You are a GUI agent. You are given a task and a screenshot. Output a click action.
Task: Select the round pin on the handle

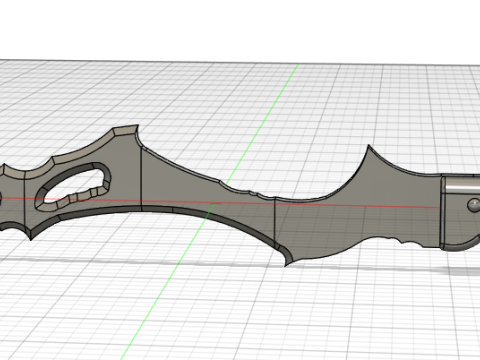474,205
